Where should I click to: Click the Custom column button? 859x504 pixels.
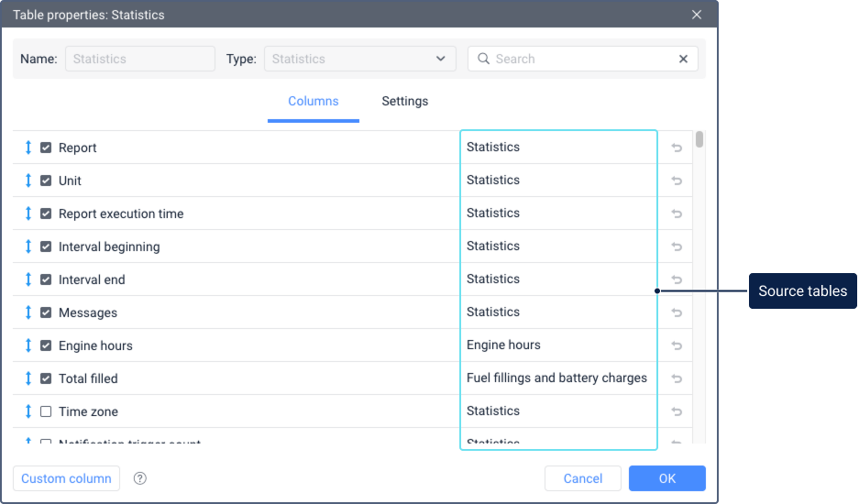(x=66, y=478)
